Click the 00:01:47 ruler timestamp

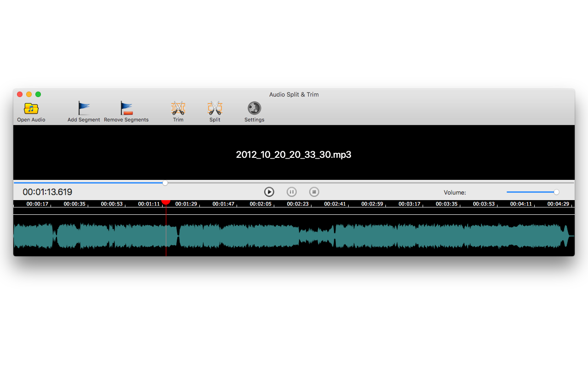(x=223, y=204)
